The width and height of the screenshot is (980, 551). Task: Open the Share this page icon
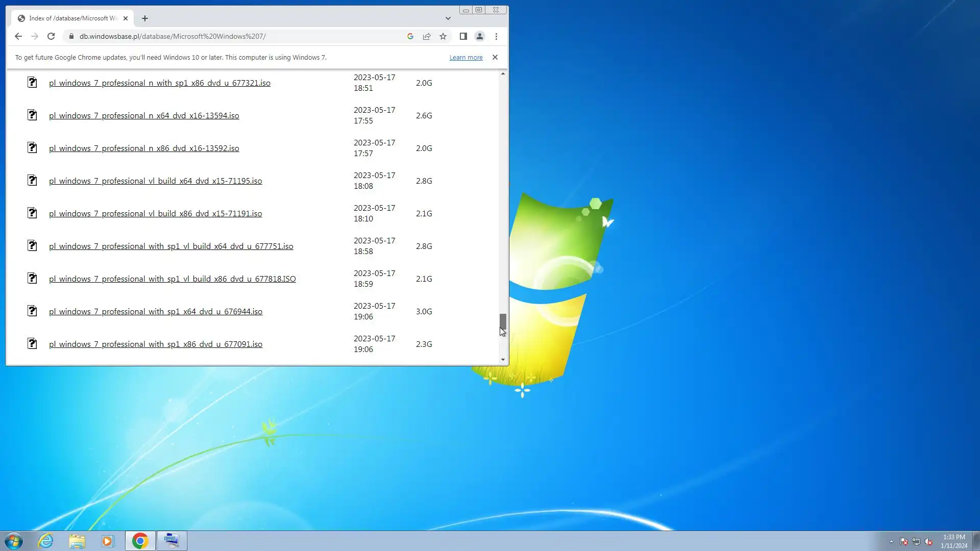click(x=427, y=36)
